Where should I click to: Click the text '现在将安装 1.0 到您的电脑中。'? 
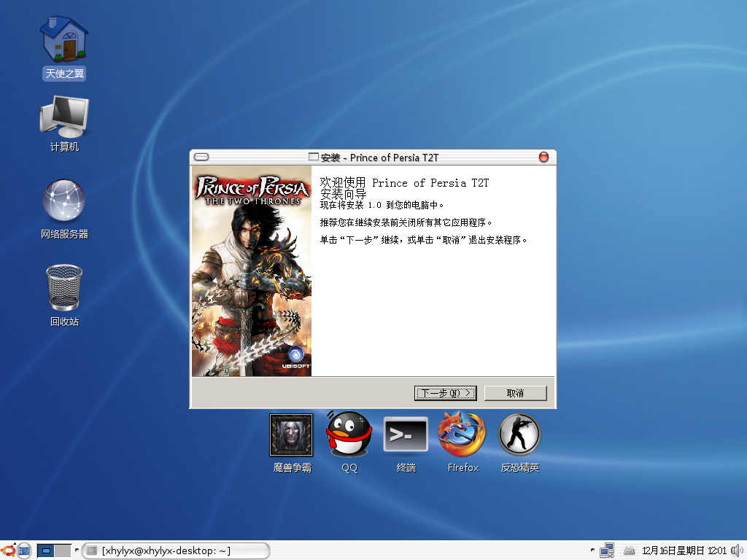tap(382, 205)
